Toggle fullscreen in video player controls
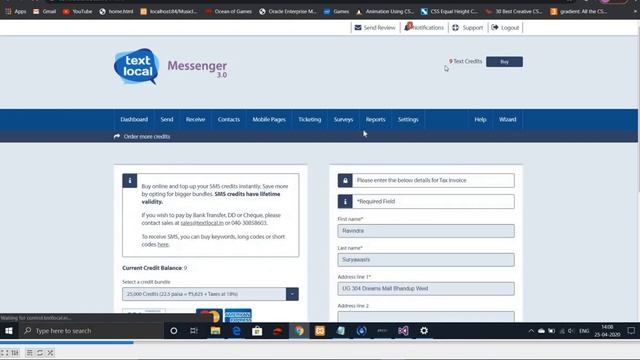This screenshot has height=360, width=640. tap(4, 353)
